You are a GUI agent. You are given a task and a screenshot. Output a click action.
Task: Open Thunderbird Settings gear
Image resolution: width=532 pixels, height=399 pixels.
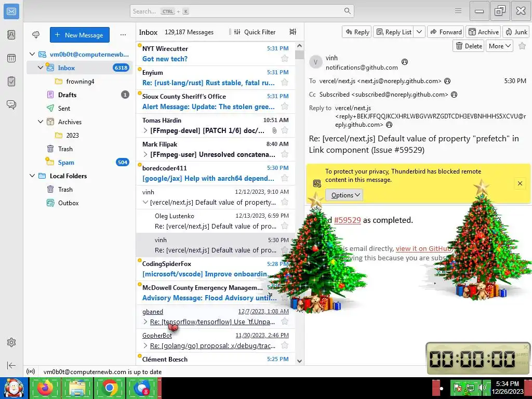11,342
